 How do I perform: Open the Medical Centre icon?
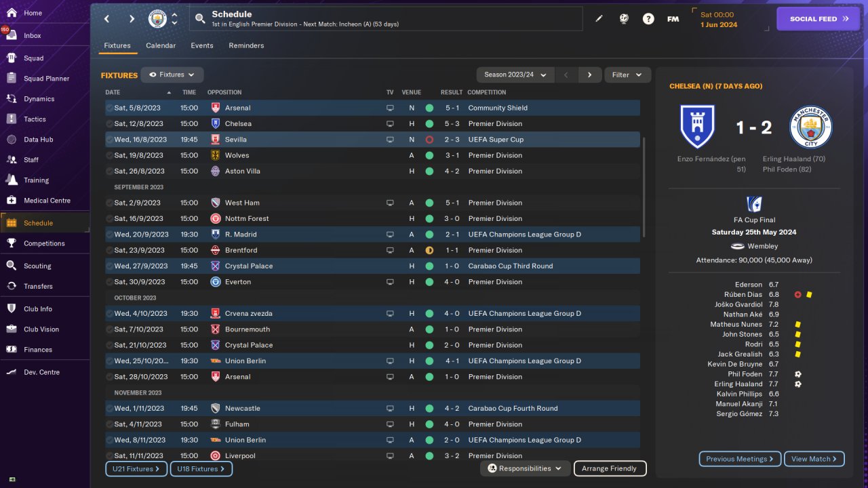[x=12, y=201]
